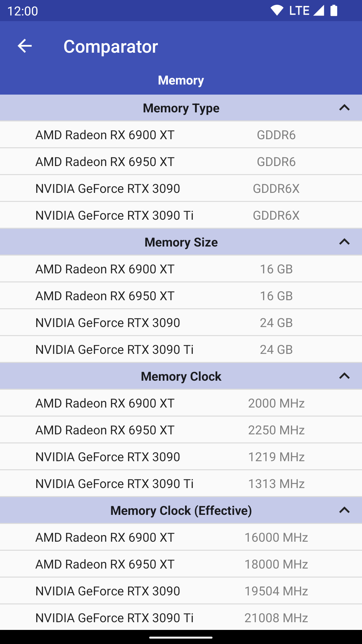Select RTX 3090 in the 19504 MHz row
This screenshot has height=644, width=362.
click(x=108, y=591)
